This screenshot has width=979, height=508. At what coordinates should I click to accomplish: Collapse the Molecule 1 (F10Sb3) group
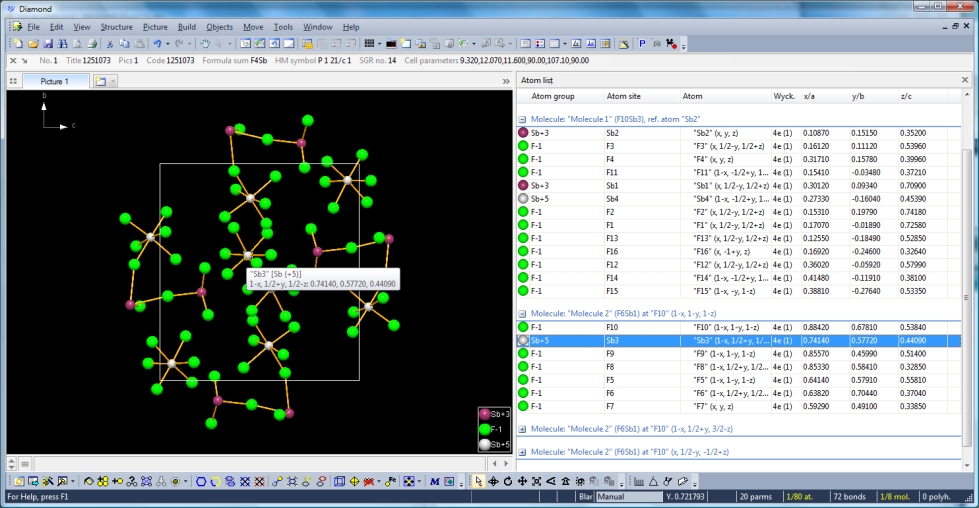522,119
